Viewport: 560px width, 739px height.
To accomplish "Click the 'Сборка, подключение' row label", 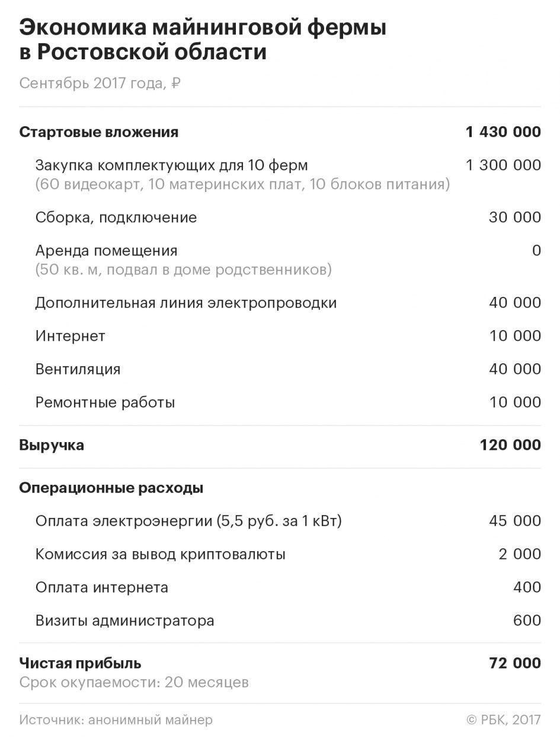I will coord(116,217).
